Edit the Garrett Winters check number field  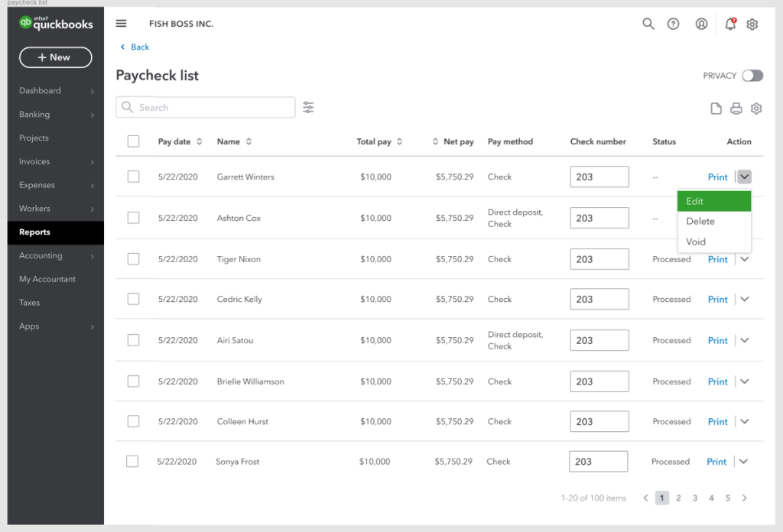click(599, 177)
